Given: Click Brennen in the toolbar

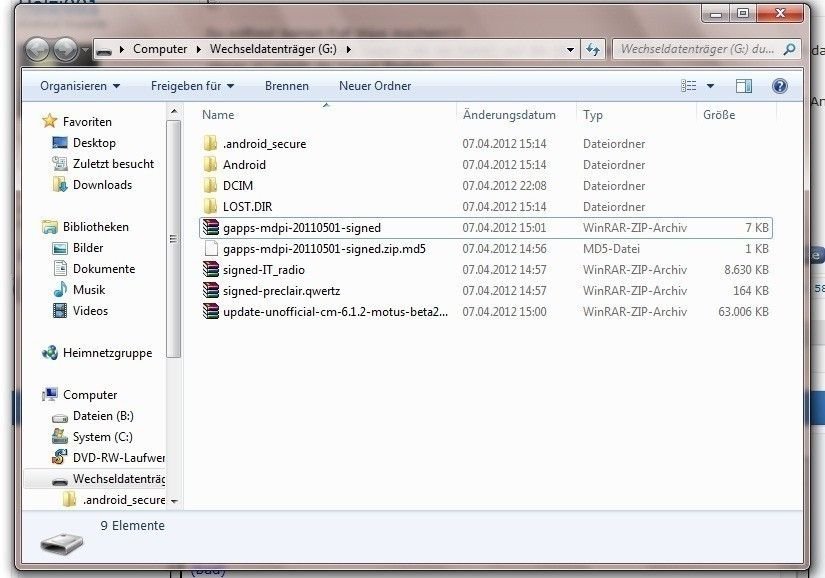Looking at the screenshot, I should 287,86.
